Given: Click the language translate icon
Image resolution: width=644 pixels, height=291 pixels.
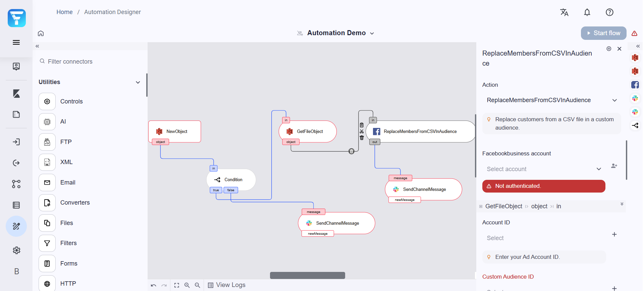Looking at the screenshot, I should point(564,12).
